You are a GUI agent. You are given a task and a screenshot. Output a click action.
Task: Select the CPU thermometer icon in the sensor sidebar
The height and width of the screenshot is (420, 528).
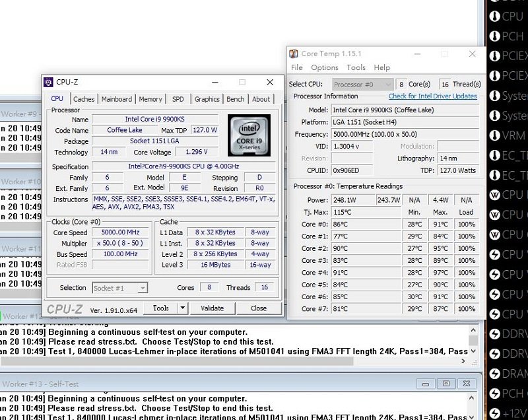pos(494,16)
